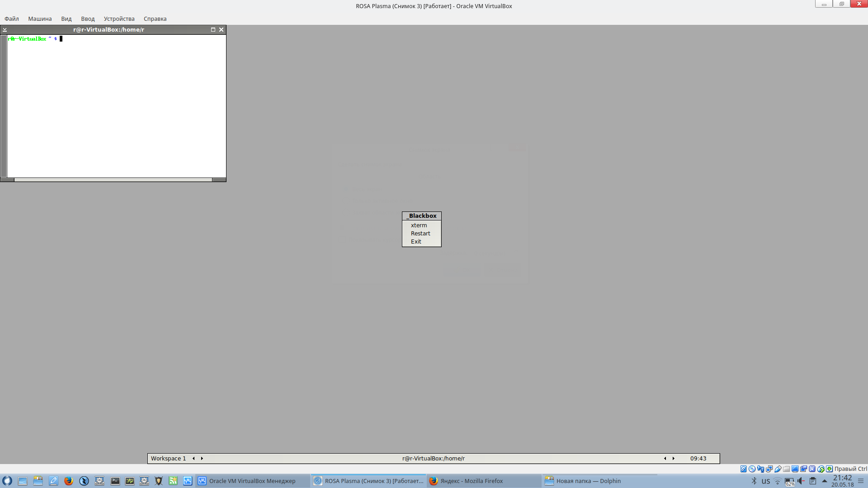Click the hard disk activity status icon

click(x=743, y=469)
